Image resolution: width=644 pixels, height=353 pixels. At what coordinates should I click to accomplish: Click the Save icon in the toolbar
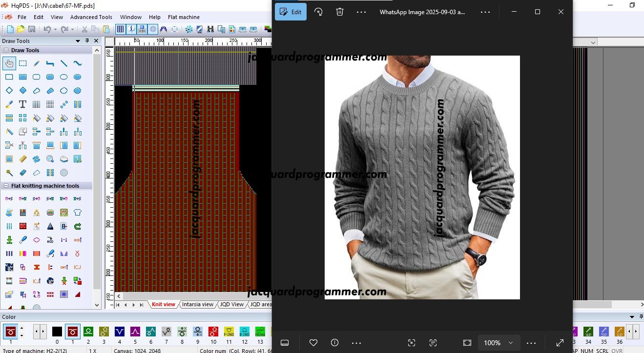pos(32,29)
